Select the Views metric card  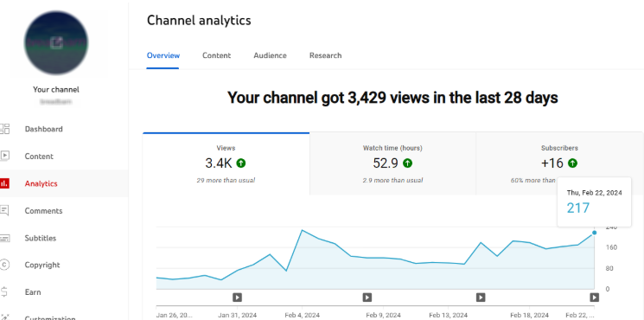(226, 164)
